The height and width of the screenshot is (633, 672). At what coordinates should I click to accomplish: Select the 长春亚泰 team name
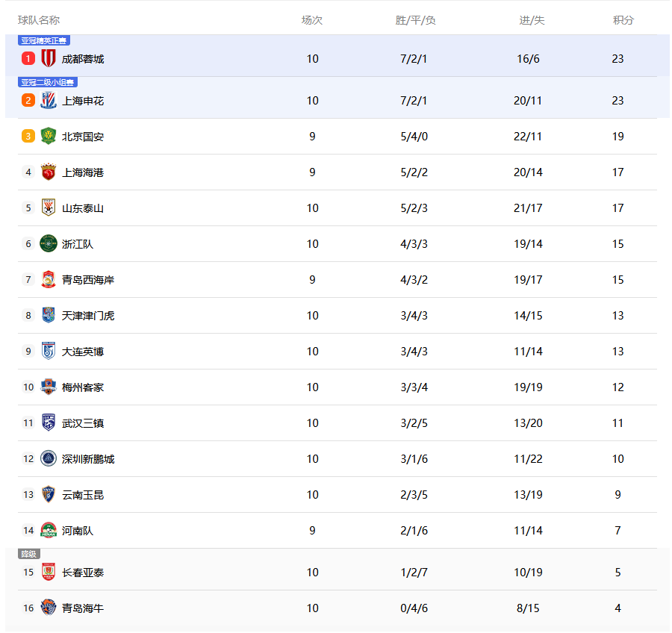(x=83, y=573)
